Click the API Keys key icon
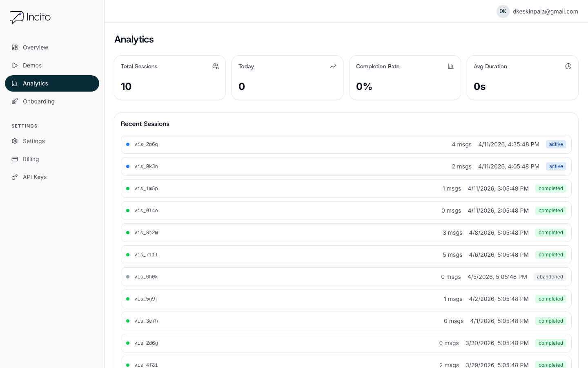The height and width of the screenshot is (368, 588). pyautogui.click(x=15, y=177)
